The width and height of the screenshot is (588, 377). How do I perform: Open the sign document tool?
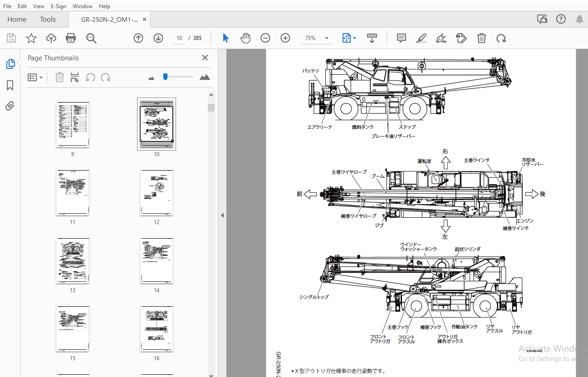[441, 38]
